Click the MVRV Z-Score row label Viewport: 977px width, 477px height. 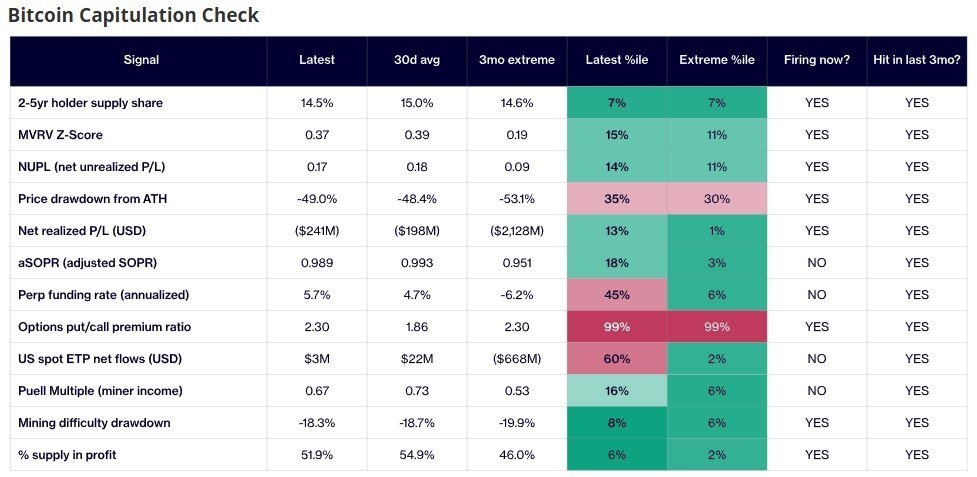coord(60,135)
